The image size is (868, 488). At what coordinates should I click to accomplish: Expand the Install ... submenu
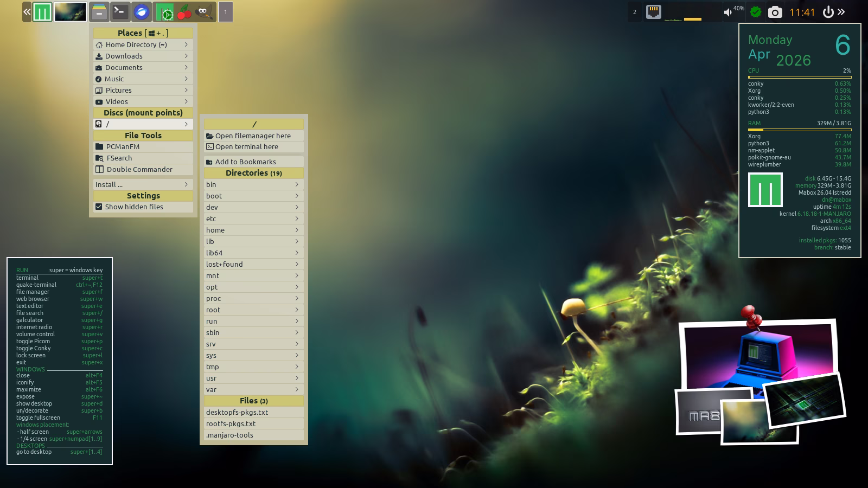coord(143,184)
